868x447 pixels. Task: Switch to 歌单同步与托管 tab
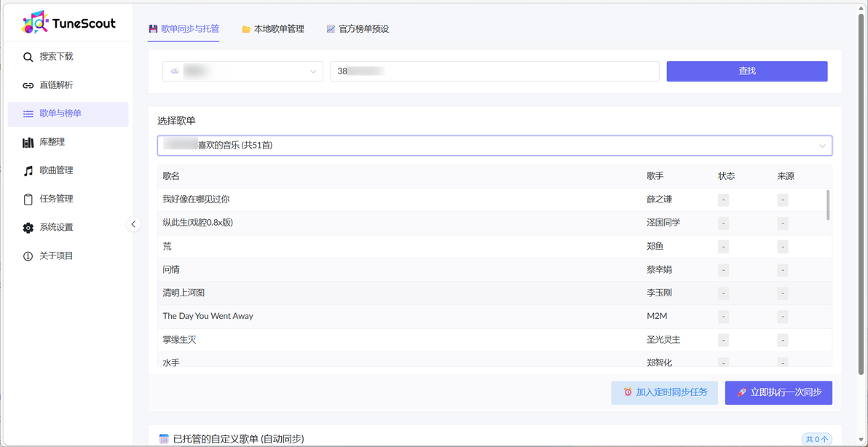tap(184, 29)
